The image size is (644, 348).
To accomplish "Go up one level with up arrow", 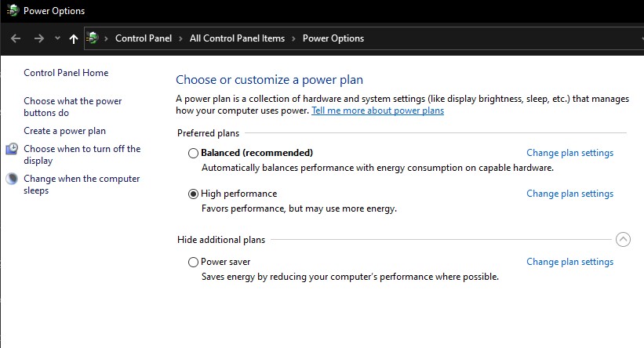I will (74, 38).
